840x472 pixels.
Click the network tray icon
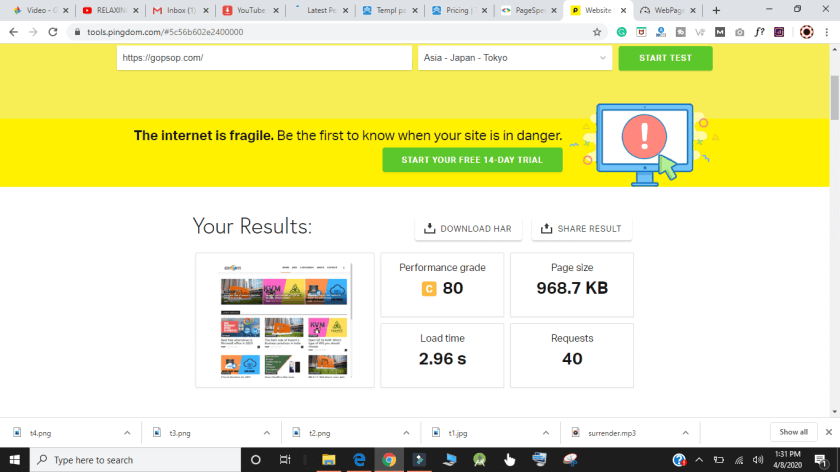739,460
